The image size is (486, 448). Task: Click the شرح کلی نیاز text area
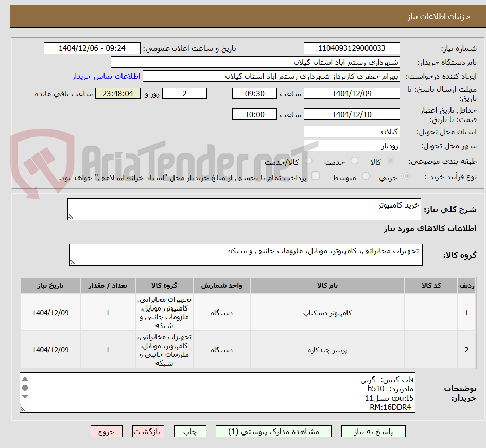tap(244, 209)
